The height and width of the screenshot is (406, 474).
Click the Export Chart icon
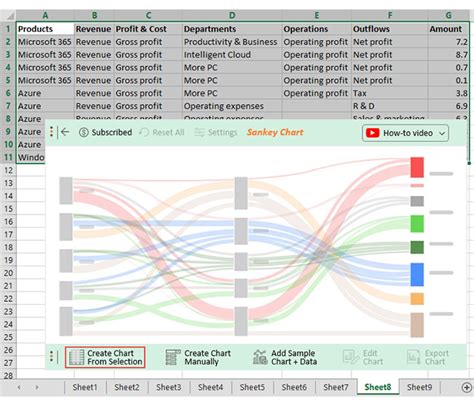coord(414,357)
